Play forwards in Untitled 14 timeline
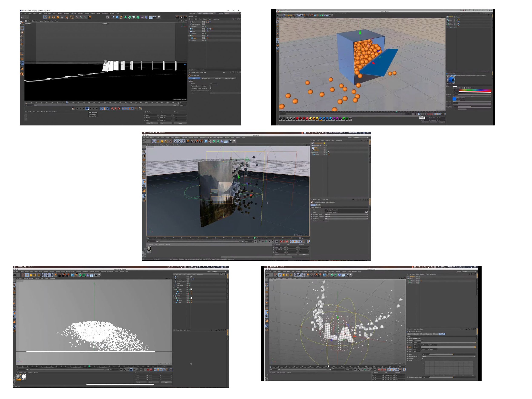Screen dimensions: 532x399 click(365, 370)
